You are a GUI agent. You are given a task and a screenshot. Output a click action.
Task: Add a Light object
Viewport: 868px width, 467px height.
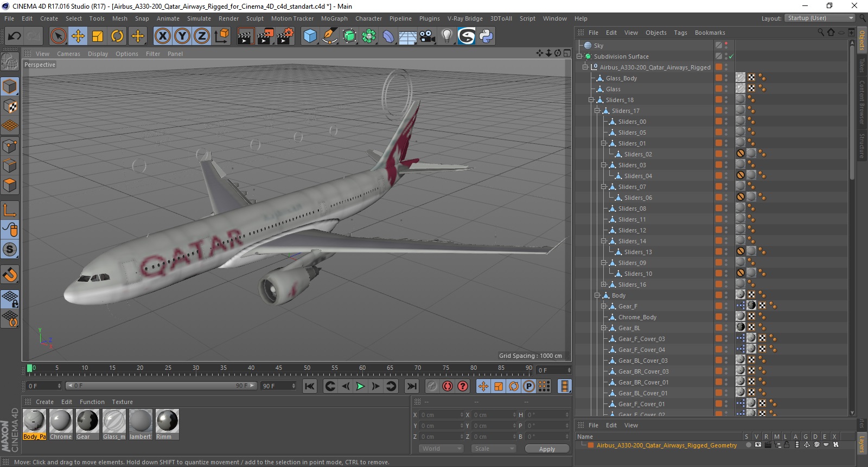447,36
